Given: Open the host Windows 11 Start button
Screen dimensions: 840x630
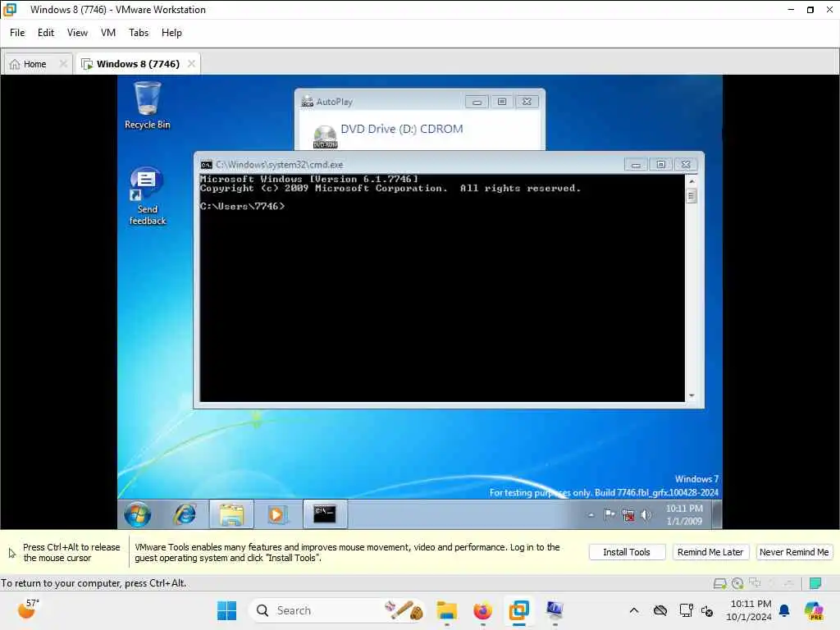Looking at the screenshot, I should (226, 610).
